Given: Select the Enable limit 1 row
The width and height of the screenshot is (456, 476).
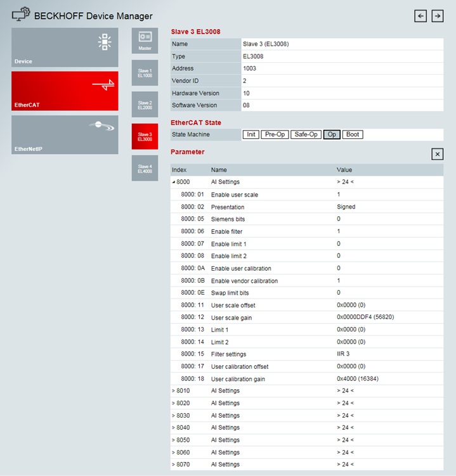Looking at the screenshot, I should [307, 244].
